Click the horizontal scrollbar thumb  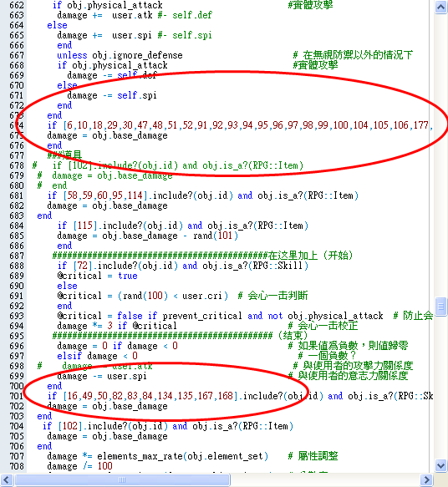(x=122, y=479)
